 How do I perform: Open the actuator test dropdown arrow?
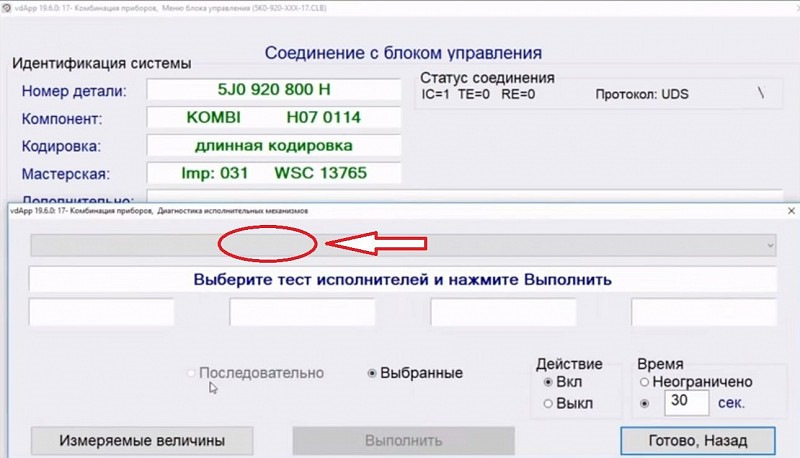pos(769,246)
